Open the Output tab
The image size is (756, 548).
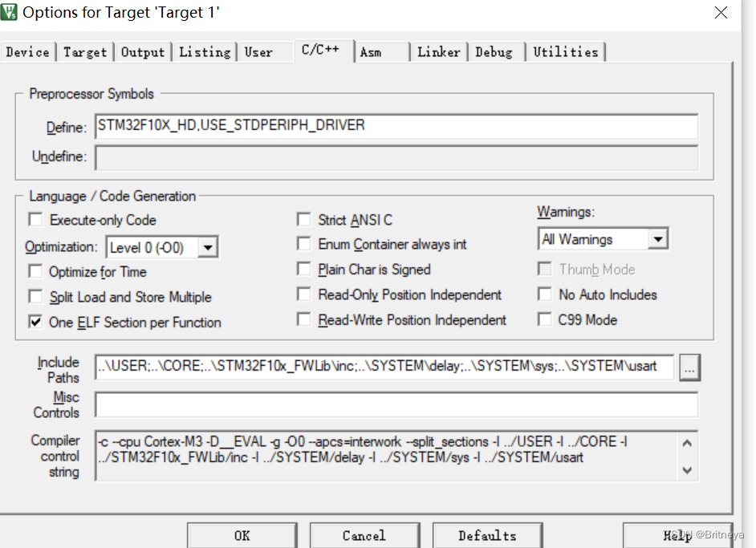tap(143, 52)
